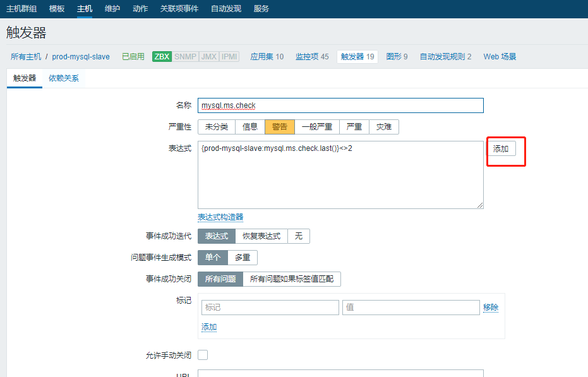Screen dimensions: 588x377
Task: Set severity to 未分类
Action: (217, 127)
